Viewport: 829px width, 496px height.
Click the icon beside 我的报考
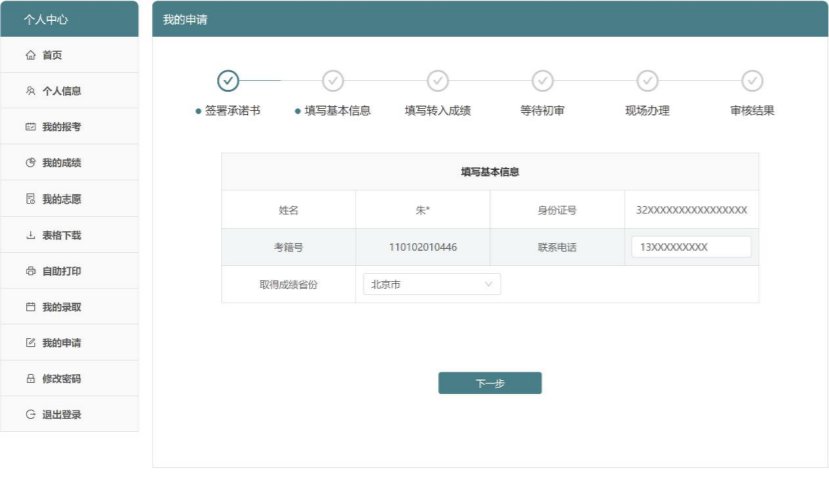30,127
